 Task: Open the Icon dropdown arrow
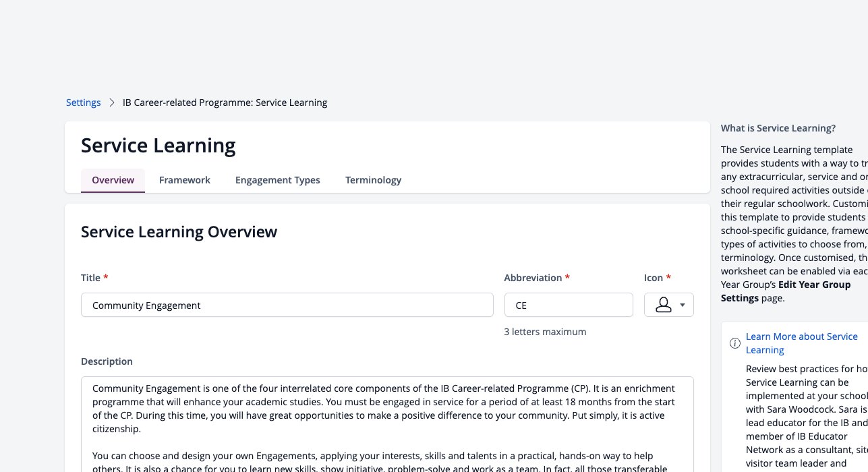pos(683,305)
